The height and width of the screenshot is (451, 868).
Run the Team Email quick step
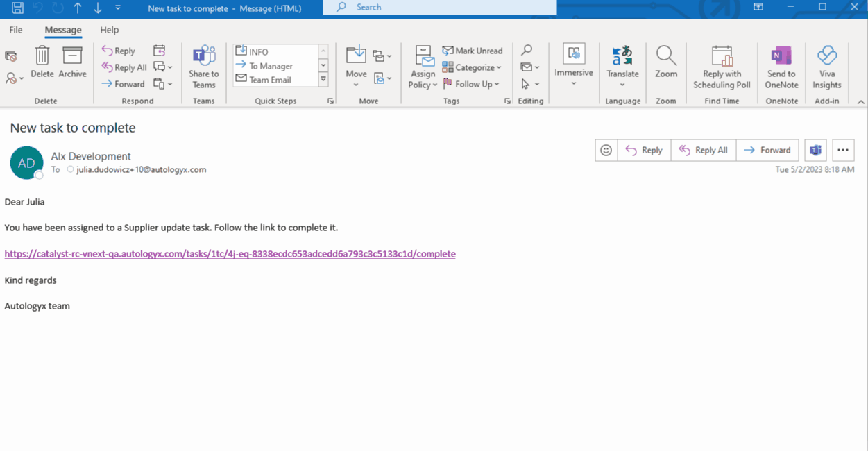click(x=275, y=80)
